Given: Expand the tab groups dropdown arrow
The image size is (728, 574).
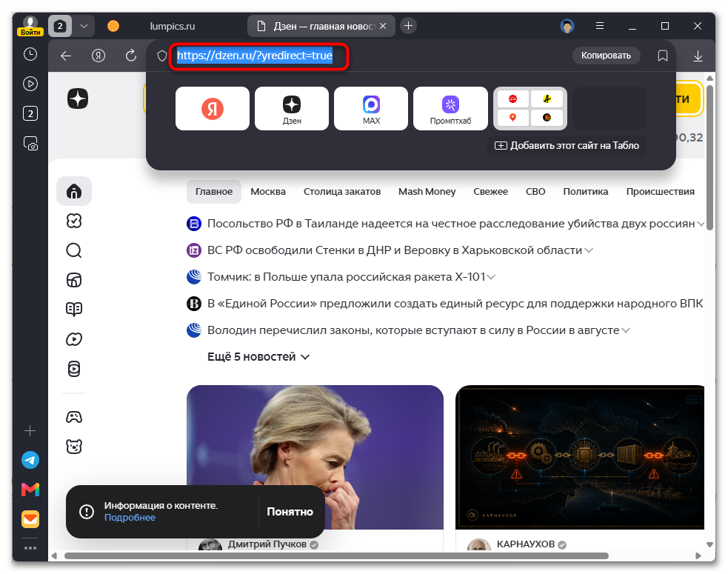Looking at the screenshot, I should (84, 27).
